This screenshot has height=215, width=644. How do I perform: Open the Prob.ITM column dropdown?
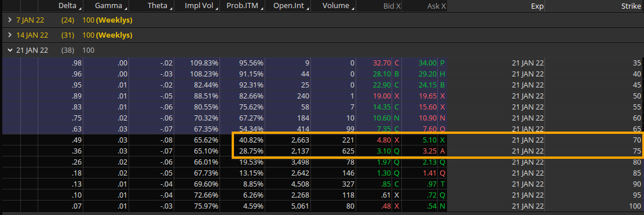coord(261,8)
